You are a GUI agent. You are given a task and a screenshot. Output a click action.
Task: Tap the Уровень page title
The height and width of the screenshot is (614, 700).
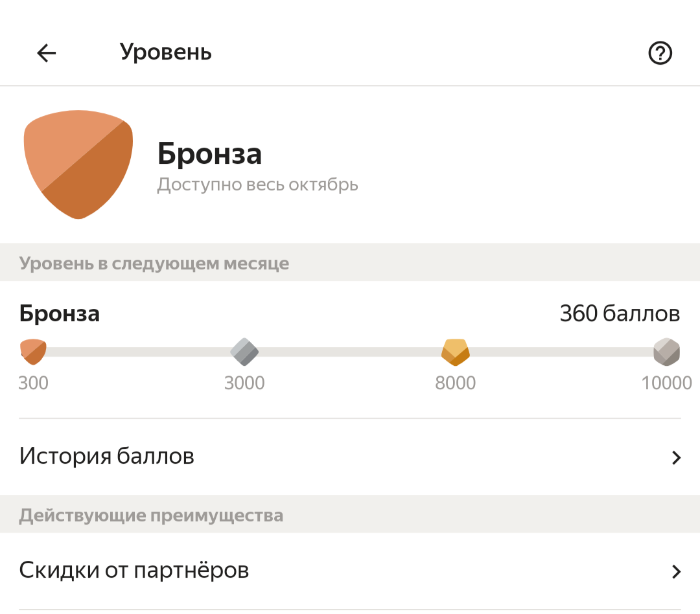pyautogui.click(x=166, y=52)
